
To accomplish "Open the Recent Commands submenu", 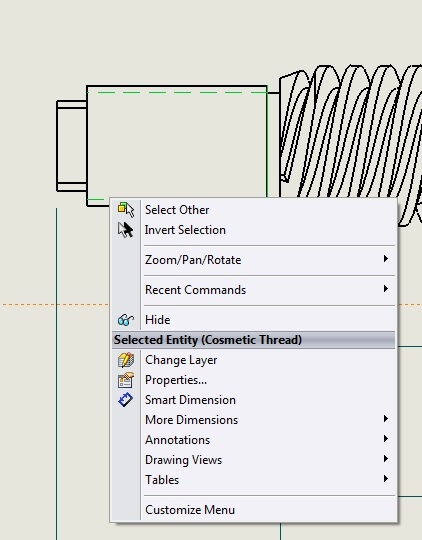I will point(253,290).
